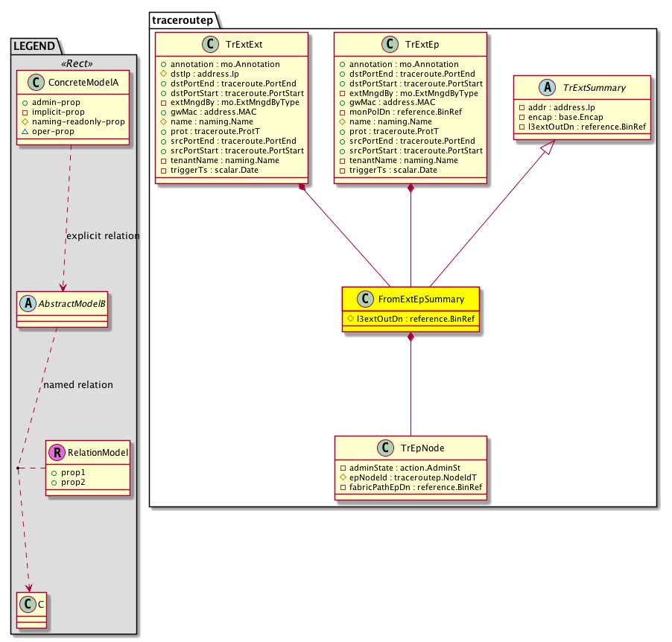Click the inheritance arrowhead below TrExtSummary

(x=548, y=150)
